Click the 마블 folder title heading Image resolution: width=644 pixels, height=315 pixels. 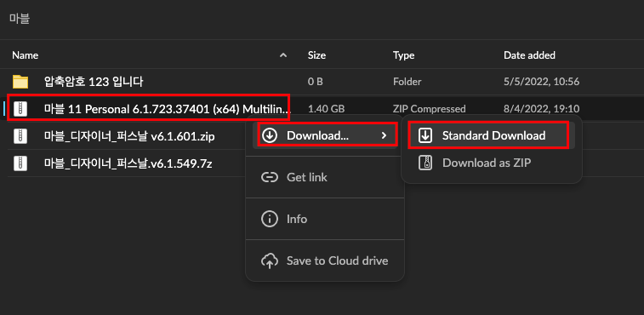[x=20, y=19]
